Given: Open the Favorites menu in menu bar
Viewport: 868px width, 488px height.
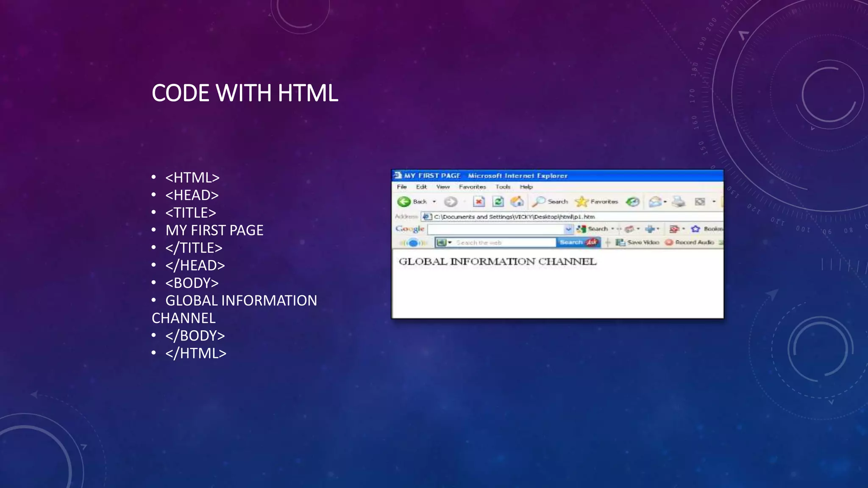Looking at the screenshot, I should click(x=472, y=187).
